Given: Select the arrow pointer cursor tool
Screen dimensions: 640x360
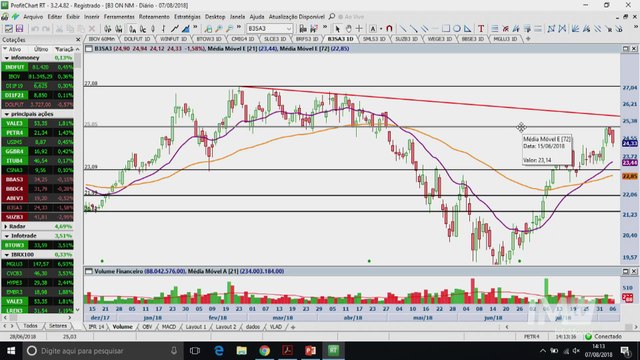Looking at the screenshot, I should tap(337, 29).
